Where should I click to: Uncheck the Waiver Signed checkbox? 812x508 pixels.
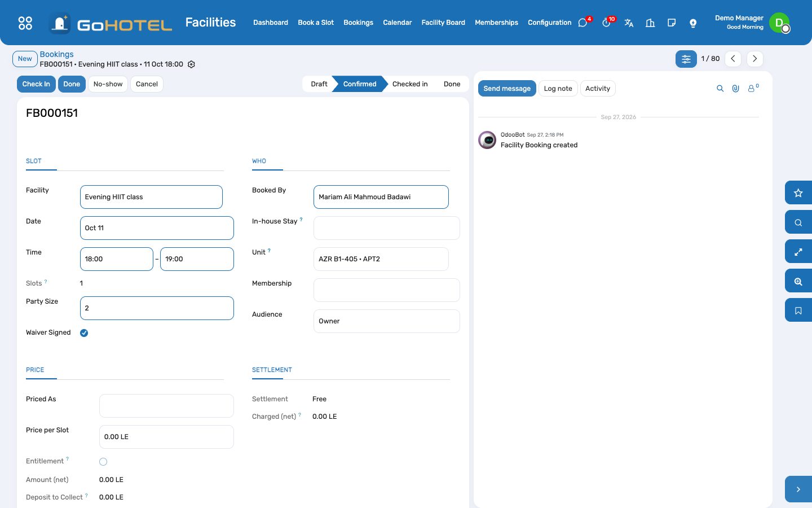84,333
